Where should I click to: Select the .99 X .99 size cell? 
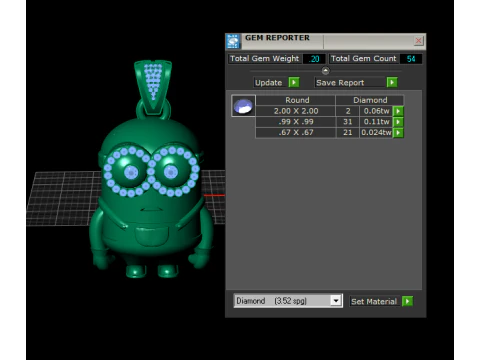point(296,122)
